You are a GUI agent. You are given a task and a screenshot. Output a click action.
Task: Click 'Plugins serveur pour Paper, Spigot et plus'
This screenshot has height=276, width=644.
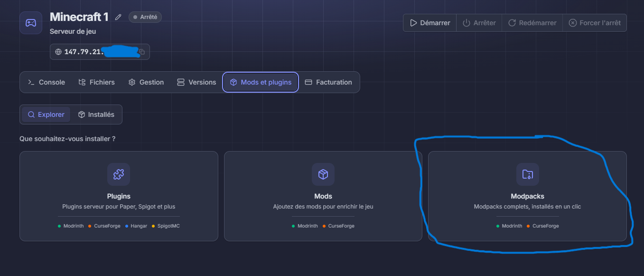(x=119, y=207)
